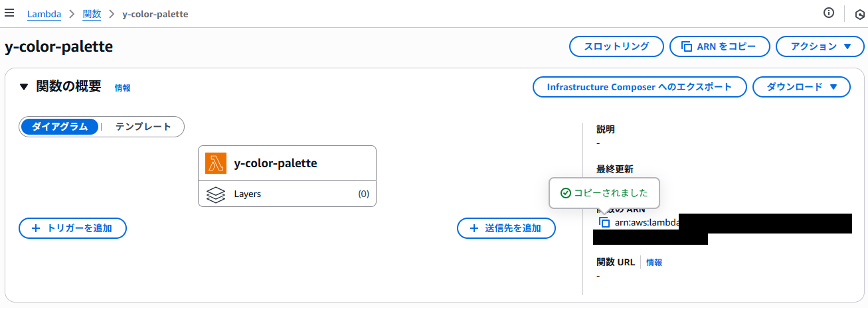Open 情報 link next to 関数 URL
This screenshot has height=335, width=868.
[x=654, y=263]
